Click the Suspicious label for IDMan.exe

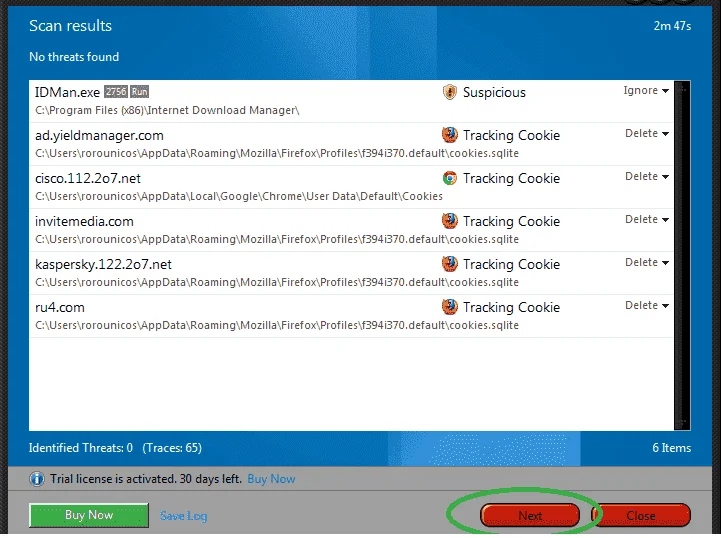(494, 92)
